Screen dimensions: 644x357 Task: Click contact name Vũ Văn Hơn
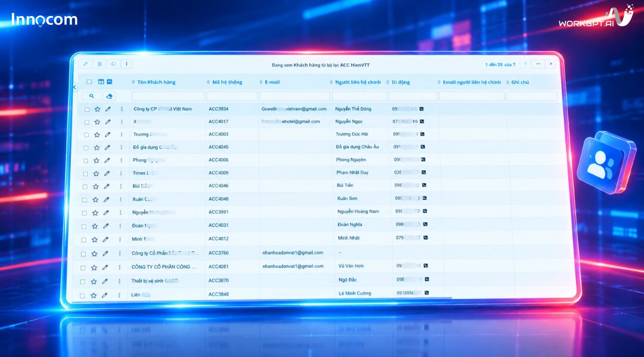[351, 266]
